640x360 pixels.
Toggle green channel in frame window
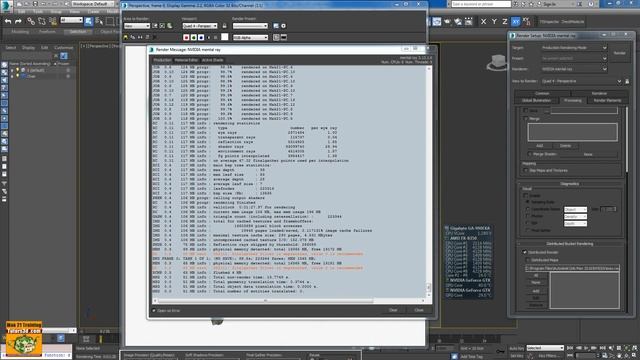coord(193,37)
